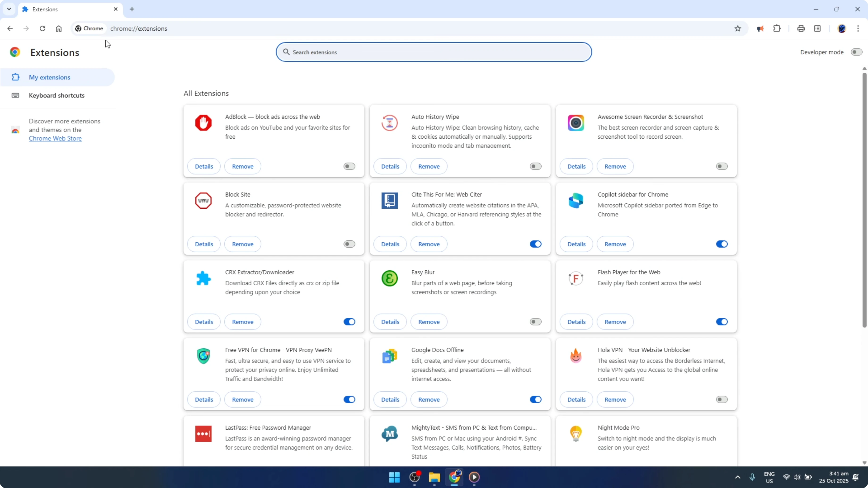
Task: Click the home icon in the toolbar
Action: pos(59,28)
